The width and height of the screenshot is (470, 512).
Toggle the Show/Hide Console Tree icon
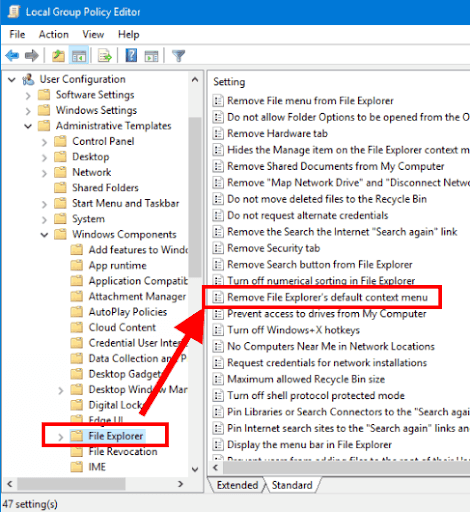(79, 56)
